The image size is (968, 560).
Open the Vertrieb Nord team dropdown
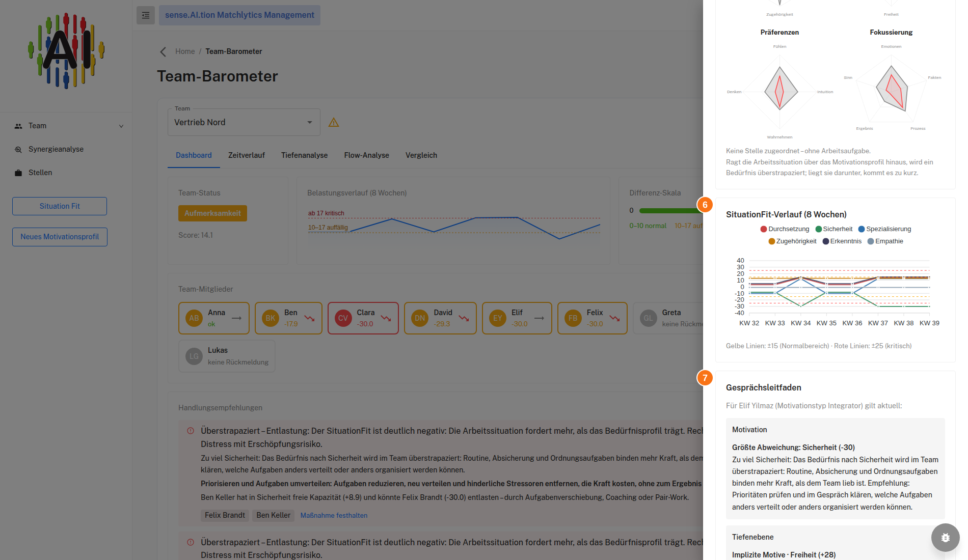[244, 122]
